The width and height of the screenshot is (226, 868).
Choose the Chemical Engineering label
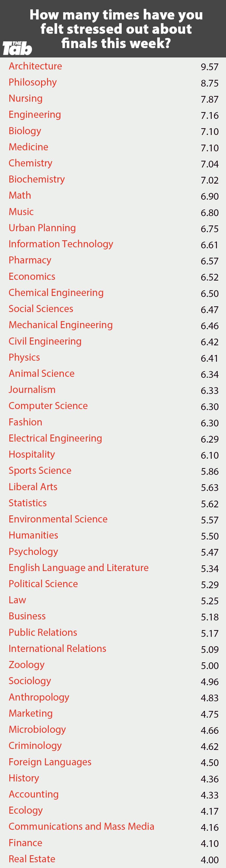56,293
